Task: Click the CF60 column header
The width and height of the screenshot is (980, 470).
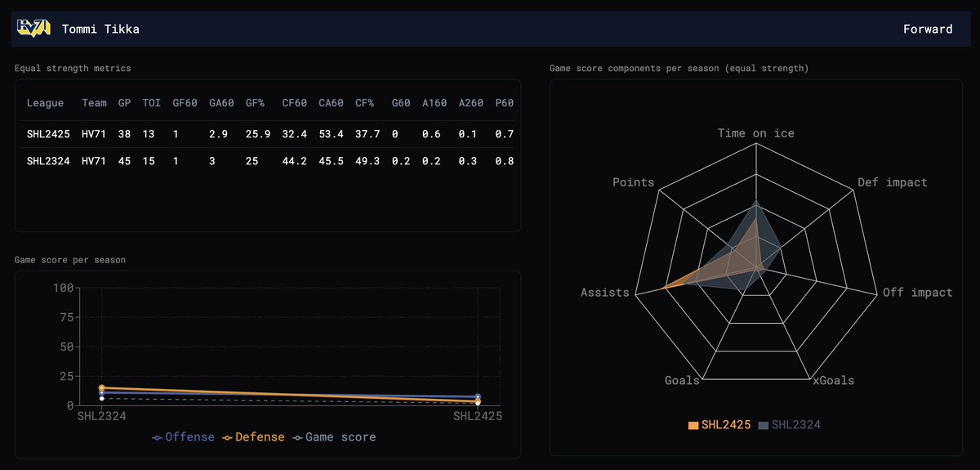Action: 294,103
